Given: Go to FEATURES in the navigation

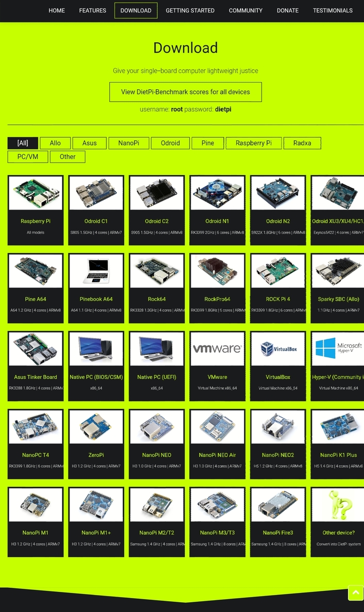Looking at the screenshot, I should (92, 10).
